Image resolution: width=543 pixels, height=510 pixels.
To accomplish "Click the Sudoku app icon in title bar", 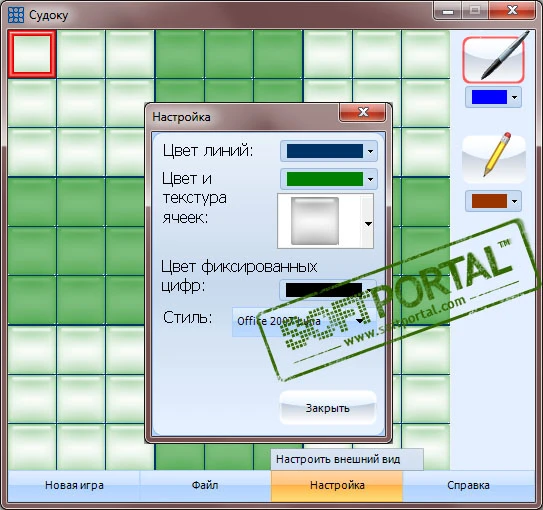I will (x=16, y=15).
